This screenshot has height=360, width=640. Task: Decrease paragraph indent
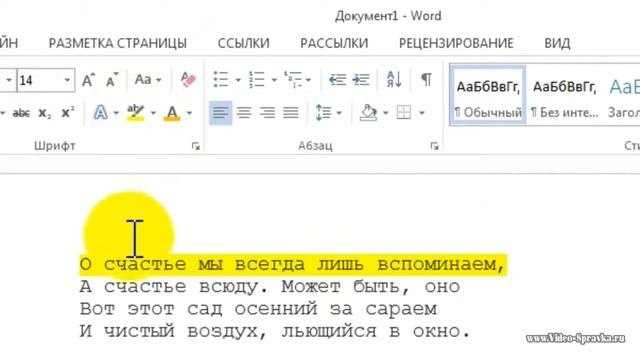coord(338,80)
